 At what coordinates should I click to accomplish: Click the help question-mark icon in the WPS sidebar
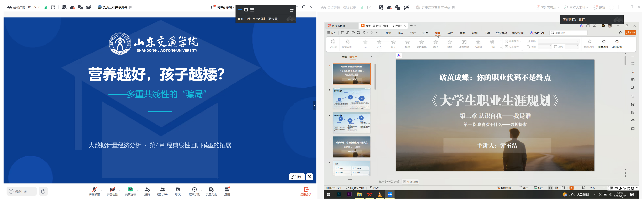(x=633, y=121)
